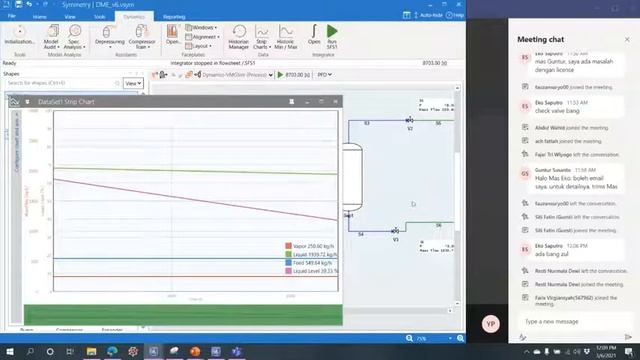Click the format message icon in chat
Image resolution: width=640 pixels, height=360 pixels.
pos(523,337)
